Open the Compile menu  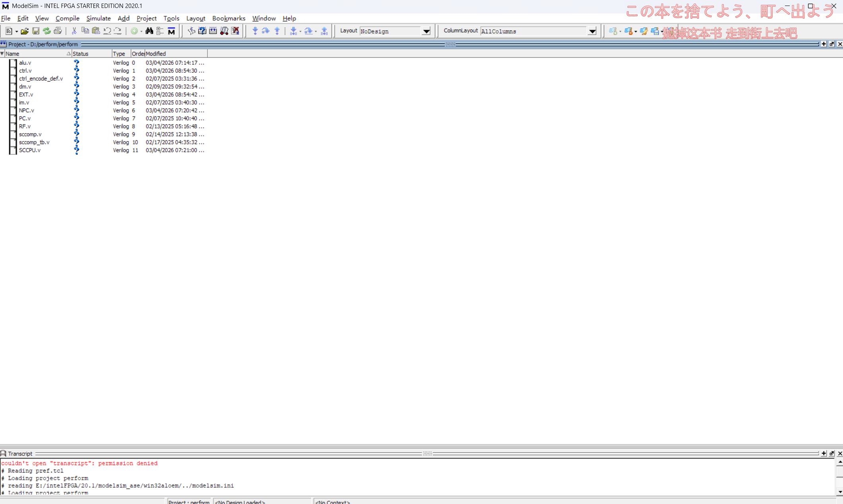[67, 18]
